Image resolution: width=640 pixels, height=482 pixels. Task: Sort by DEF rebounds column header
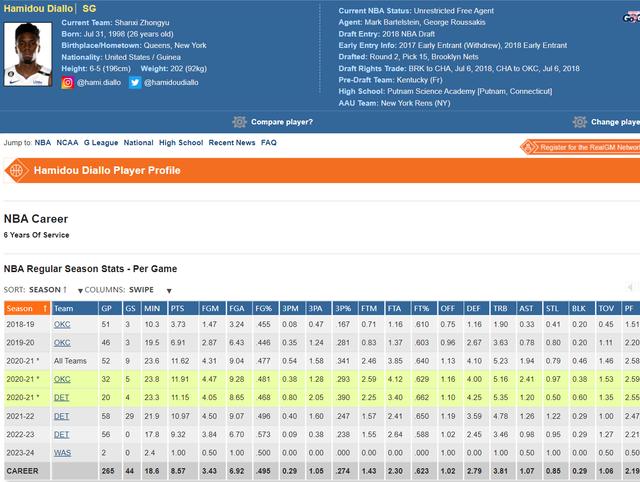point(476,309)
